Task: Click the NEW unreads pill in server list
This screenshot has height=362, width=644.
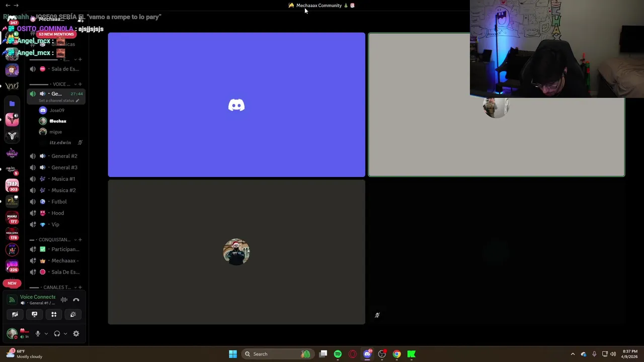Action: coord(12,283)
